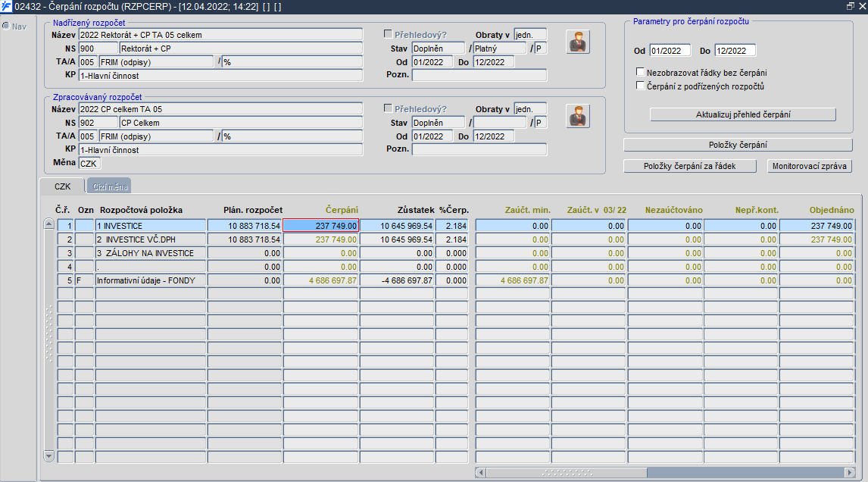Open Položky čerpání

[738, 145]
